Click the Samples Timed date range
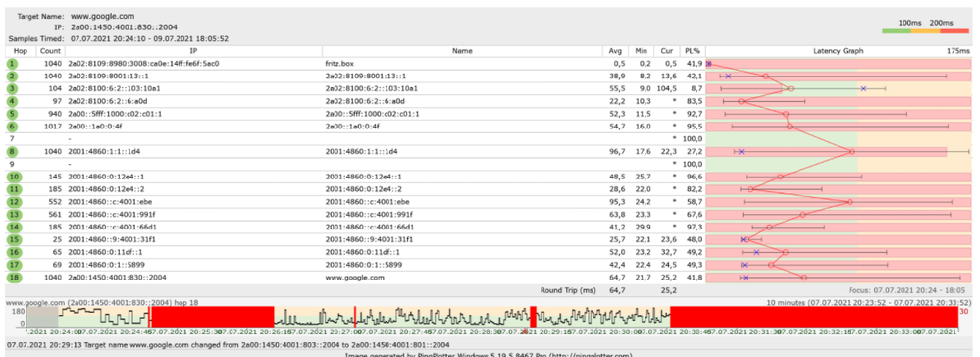 click(149, 38)
